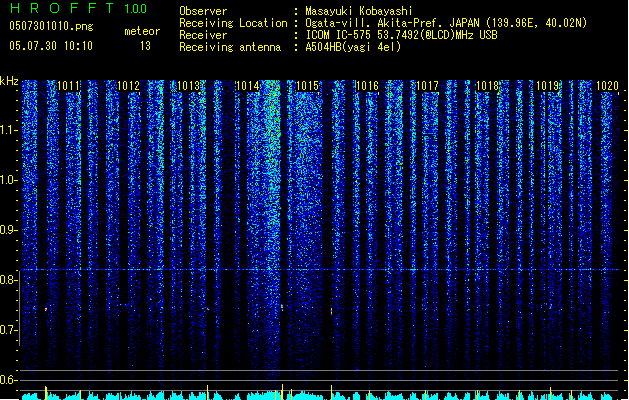Click the 1012 time marker
The width and height of the screenshot is (629, 400).
tap(128, 86)
